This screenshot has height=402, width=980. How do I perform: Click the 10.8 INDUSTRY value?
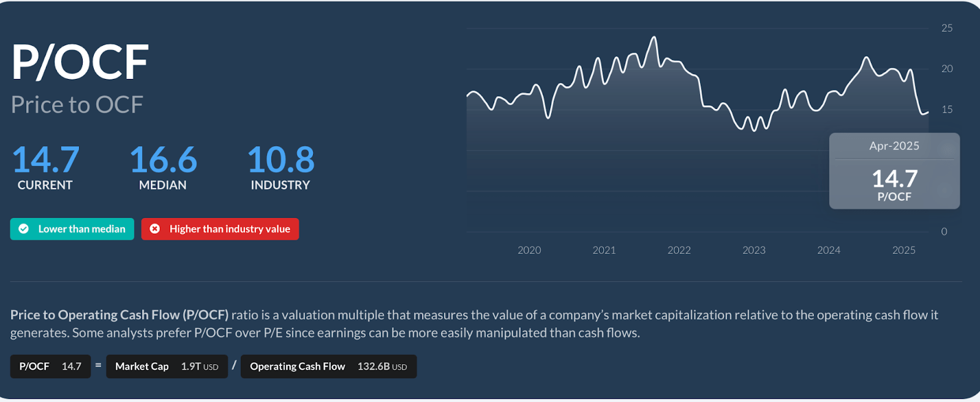[281, 160]
